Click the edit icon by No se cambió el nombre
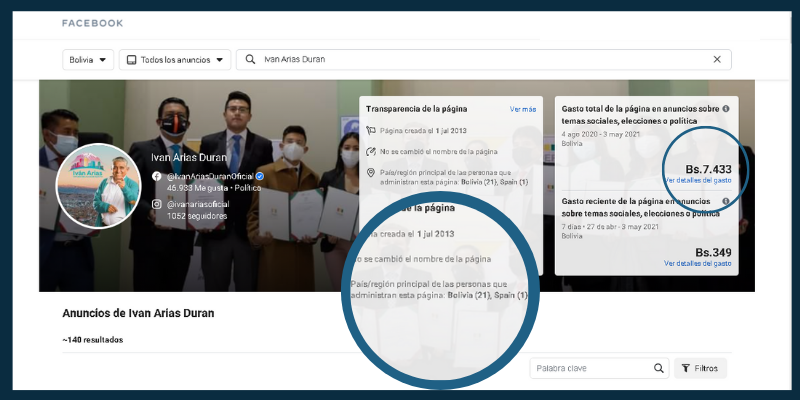 pos(371,152)
